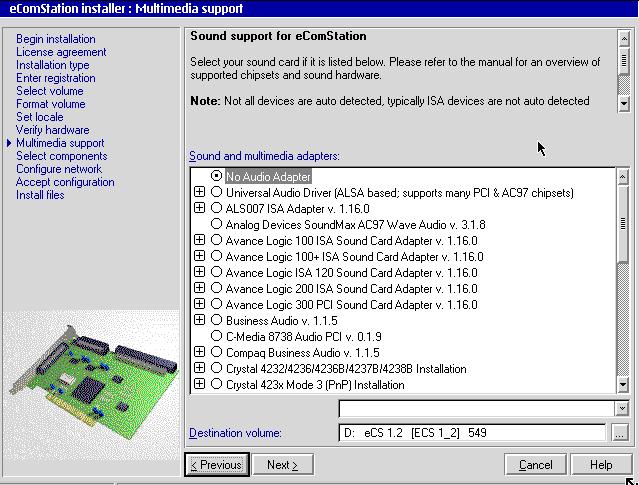639x485 pixels.
Task: Jump to Set locale step
Action: pyautogui.click(x=40, y=117)
